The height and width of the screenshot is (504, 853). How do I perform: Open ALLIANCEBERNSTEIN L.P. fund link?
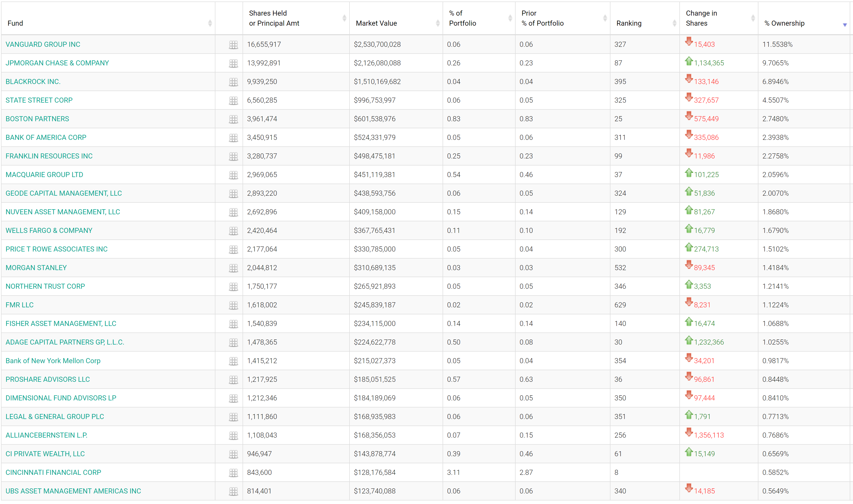pyautogui.click(x=47, y=435)
